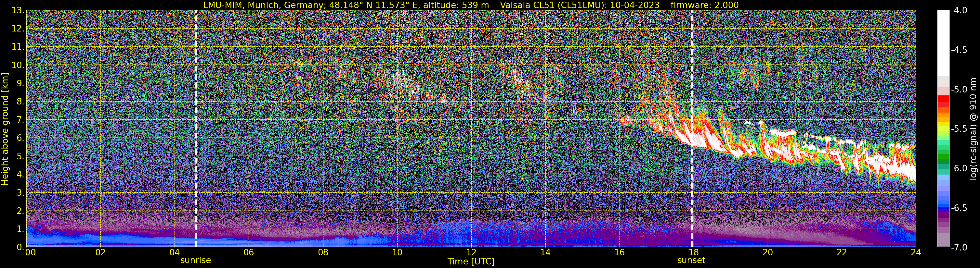This screenshot has width=980, height=268.
Task: Click the '2.' height tick label
Action: click(x=20, y=211)
